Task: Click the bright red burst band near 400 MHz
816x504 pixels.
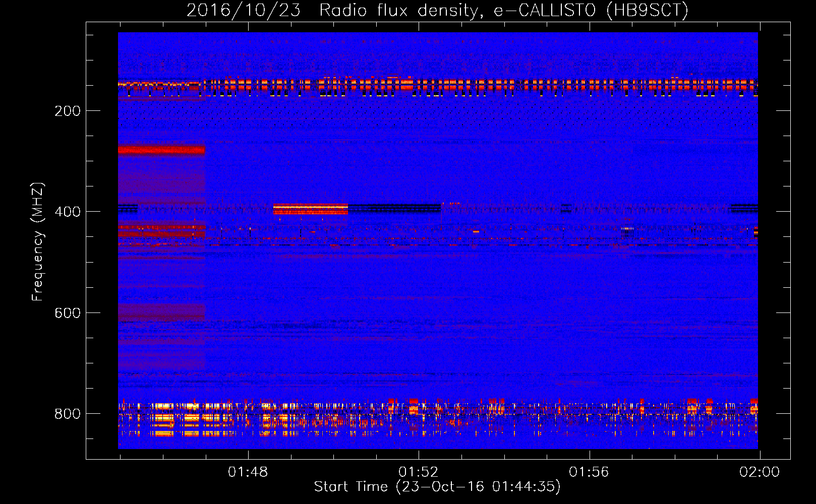Action: click(x=311, y=209)
